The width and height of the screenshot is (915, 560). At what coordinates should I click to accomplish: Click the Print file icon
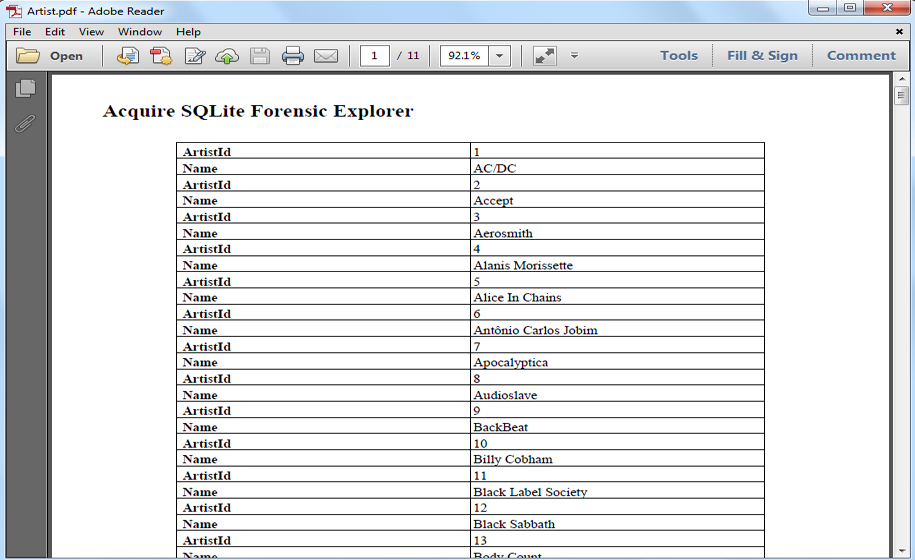click(292, 56)
